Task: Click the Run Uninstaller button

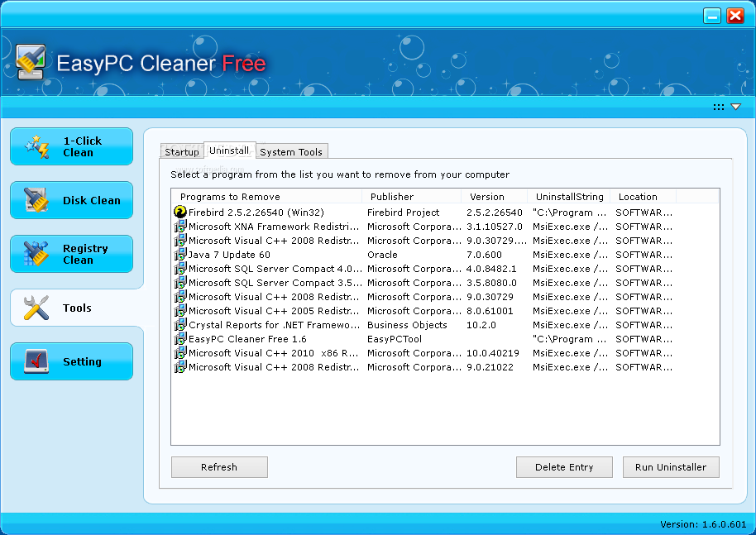Action: point(671,467)
